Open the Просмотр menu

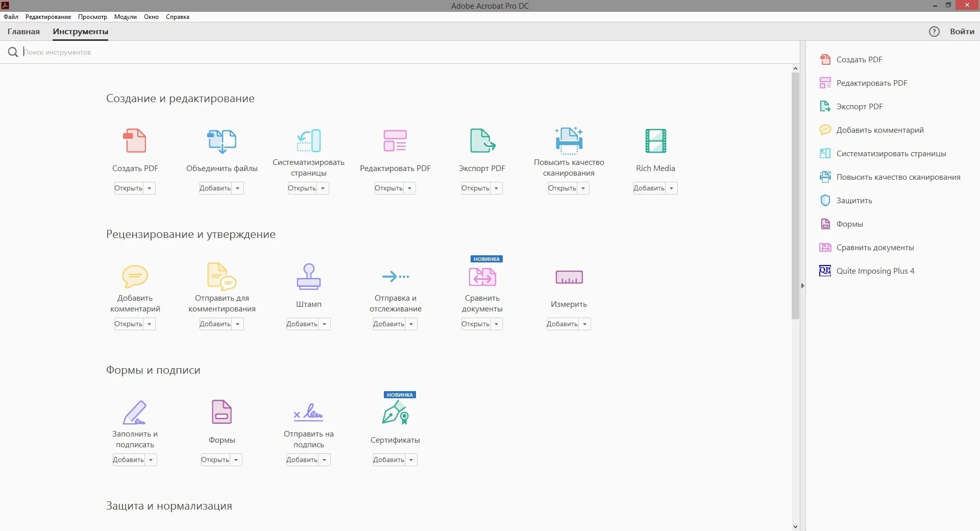tap(92, 17)
